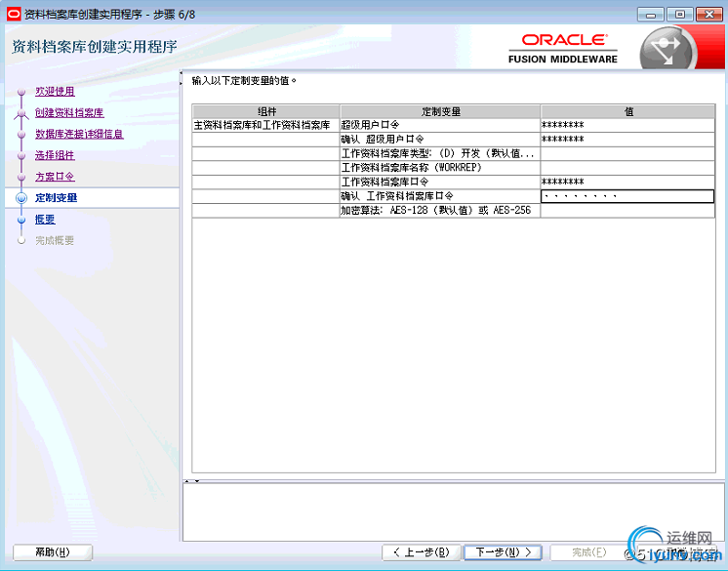
Task: Toggle the message pane splitter arrows
Action: (x=191, y=481)
